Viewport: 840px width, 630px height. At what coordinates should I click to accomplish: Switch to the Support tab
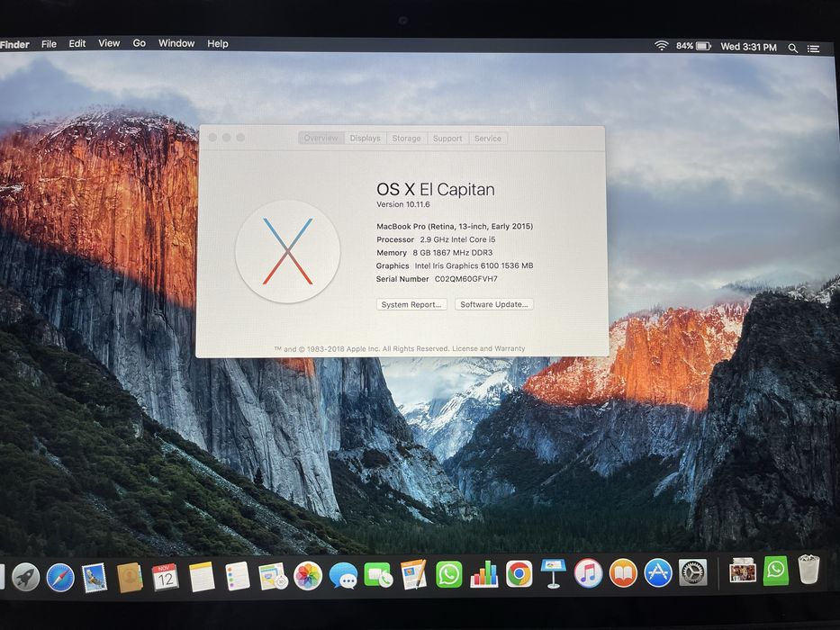pos(447,139)
